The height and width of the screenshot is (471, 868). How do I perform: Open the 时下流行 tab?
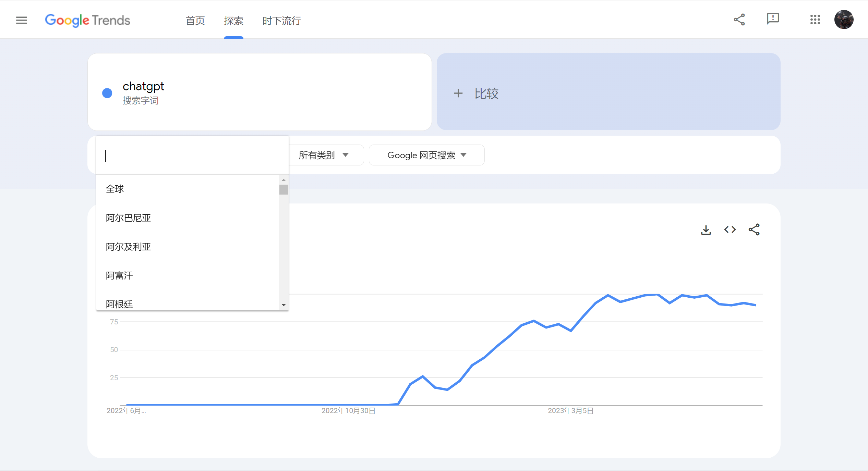point(281,21)
